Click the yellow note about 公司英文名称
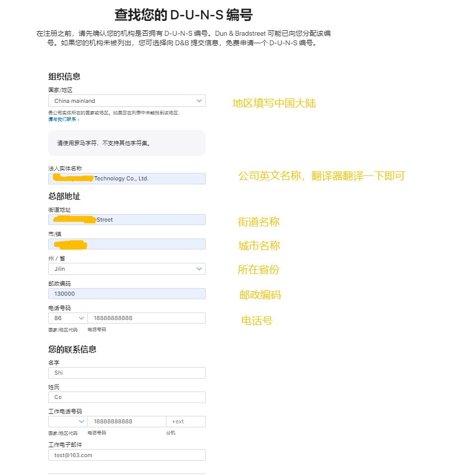This screenshot has height=476, width=459. coord(321,176)
